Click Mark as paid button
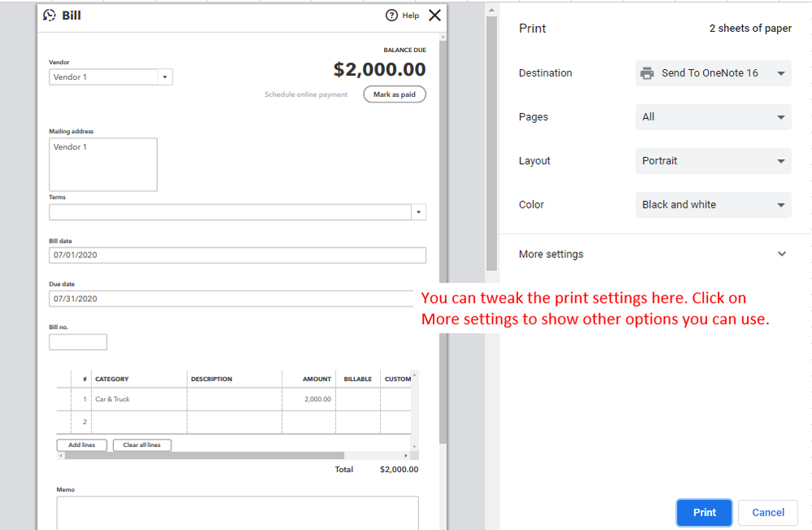Screen dimensions: 812x530 pyautogui.click(x=395, y=94)
